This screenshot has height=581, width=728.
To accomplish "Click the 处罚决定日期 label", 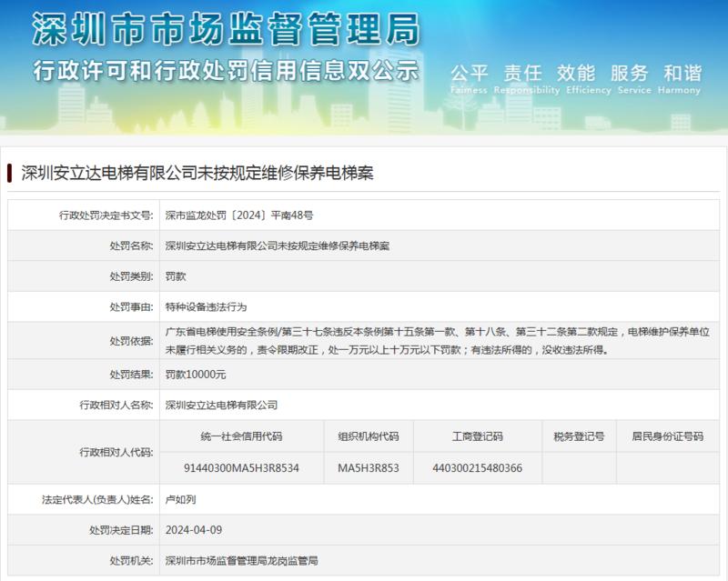I will (121, 530).
